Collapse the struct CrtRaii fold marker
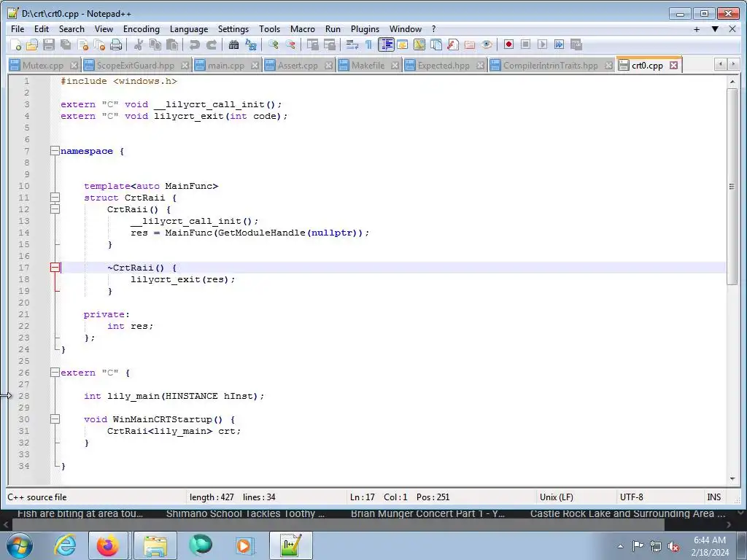 point(55,197)
